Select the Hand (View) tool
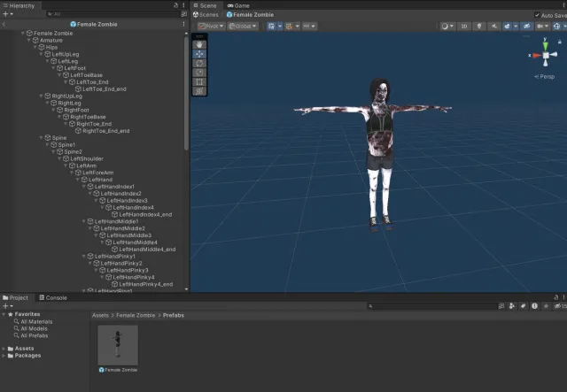 coord(199,44)
